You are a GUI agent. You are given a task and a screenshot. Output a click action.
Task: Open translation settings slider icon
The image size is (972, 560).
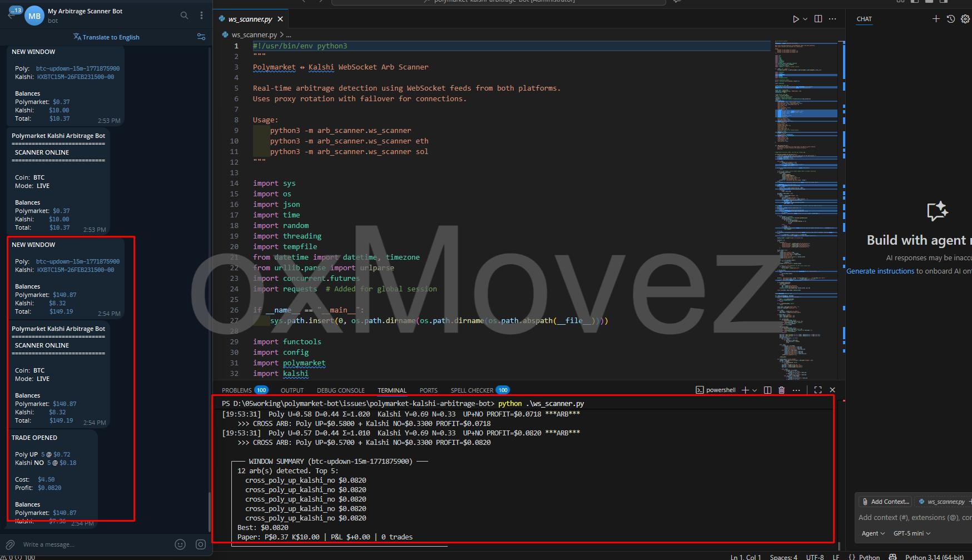[x=201, y=37]
